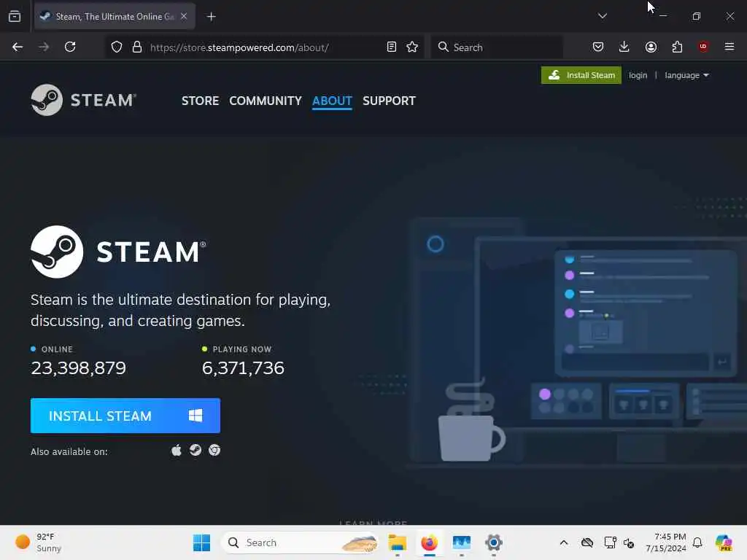Click the Steam logo in header

click(84, 100)
